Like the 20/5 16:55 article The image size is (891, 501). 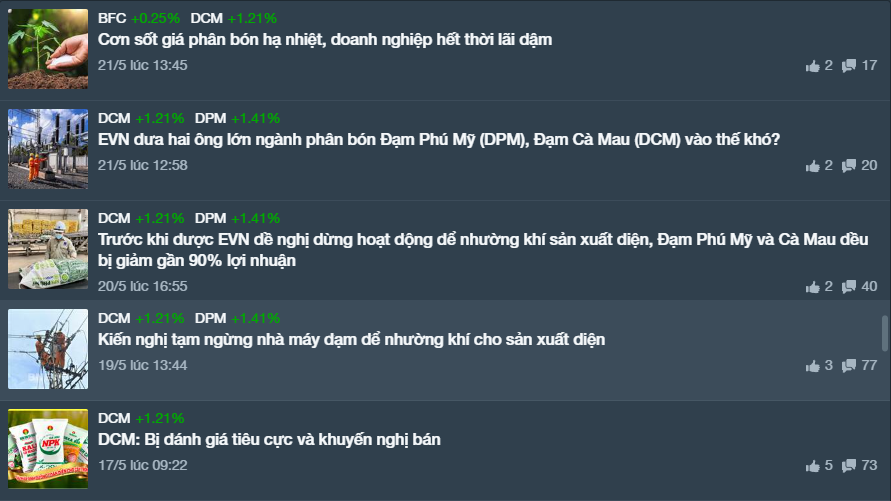point(812,287)
